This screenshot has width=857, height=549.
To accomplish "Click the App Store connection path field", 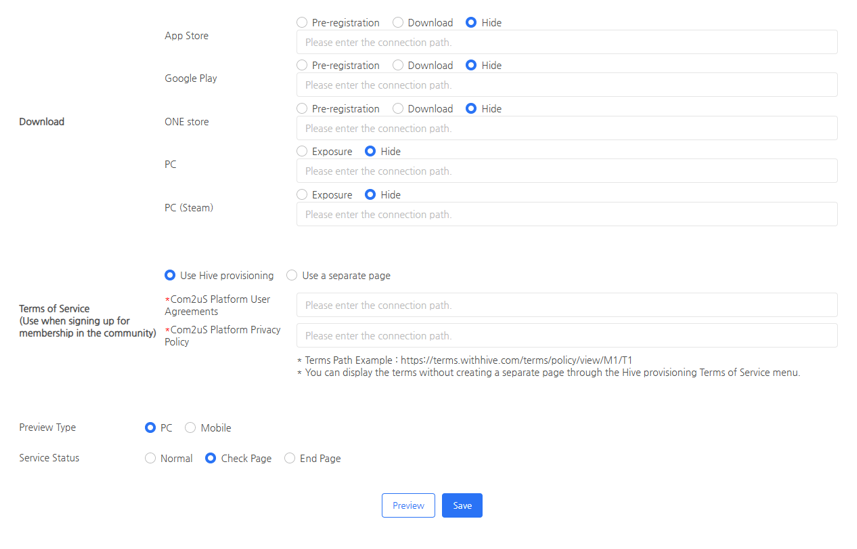I will 566,42.
